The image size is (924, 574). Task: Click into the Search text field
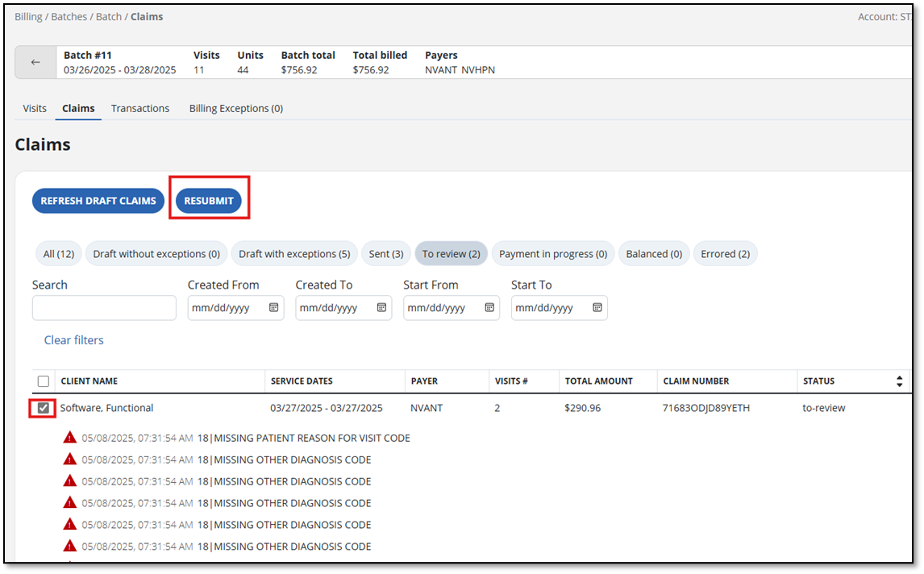coord(104,308)
